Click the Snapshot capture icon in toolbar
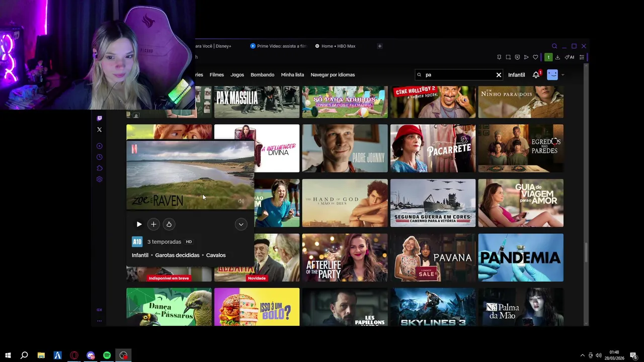 pyautogui.click(x=508, y=57)
